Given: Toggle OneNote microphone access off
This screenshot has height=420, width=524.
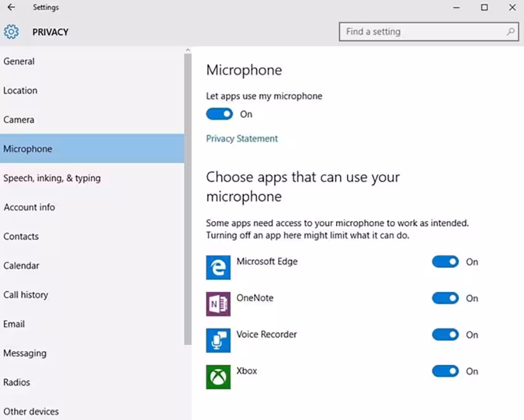Looking at the screenshot, I should 445,298.
